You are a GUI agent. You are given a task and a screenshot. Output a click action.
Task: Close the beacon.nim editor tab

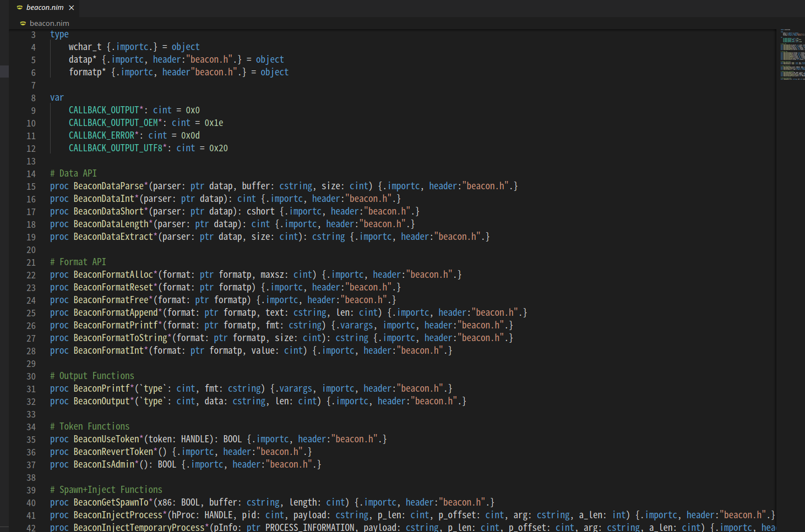pyautogui.click(x=72, y=8)
